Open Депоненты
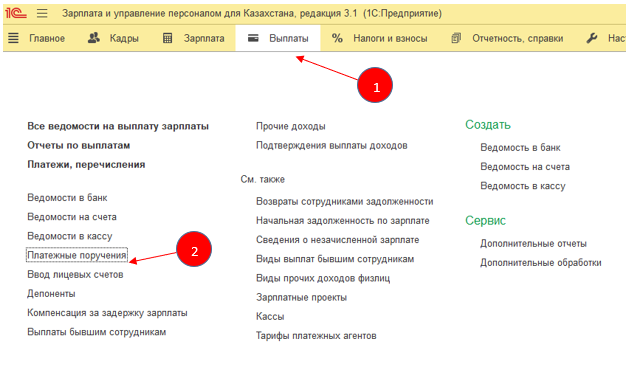 [51, 294]
